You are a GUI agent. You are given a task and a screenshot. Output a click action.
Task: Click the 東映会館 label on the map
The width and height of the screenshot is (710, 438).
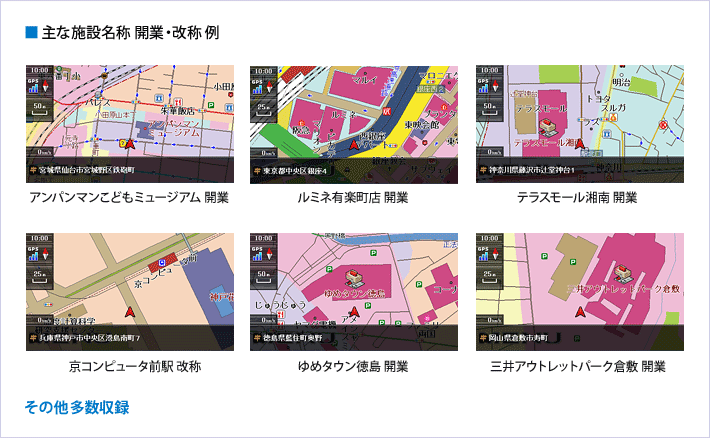tap(421, 125)
